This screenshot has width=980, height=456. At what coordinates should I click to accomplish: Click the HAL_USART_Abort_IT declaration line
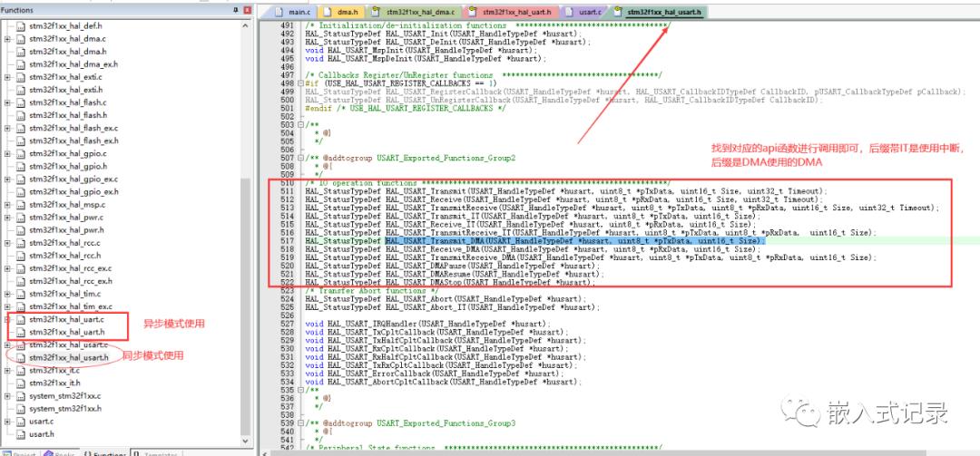click(x=453, y=307)
